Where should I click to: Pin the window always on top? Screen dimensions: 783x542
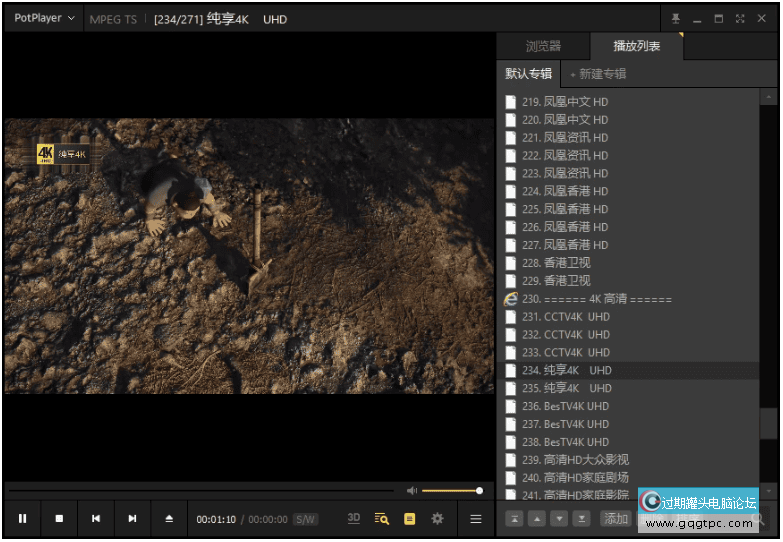tap(676, 18)
